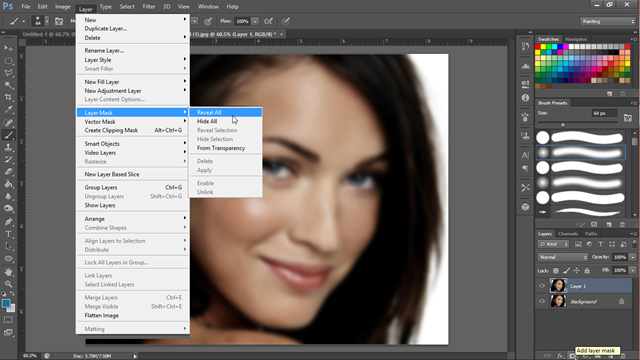Select the Hand tool

click(8, 272)
